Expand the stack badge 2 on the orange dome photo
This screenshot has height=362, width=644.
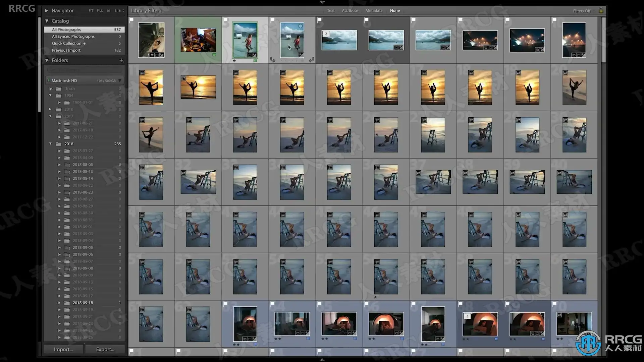467,316
